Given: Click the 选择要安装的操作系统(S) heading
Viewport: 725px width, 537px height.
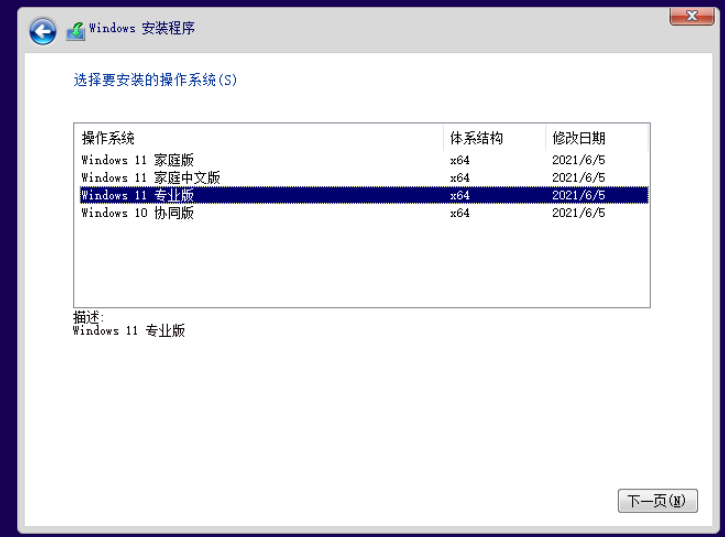Looking at the screenshot, I should click(x=156, y=80).
